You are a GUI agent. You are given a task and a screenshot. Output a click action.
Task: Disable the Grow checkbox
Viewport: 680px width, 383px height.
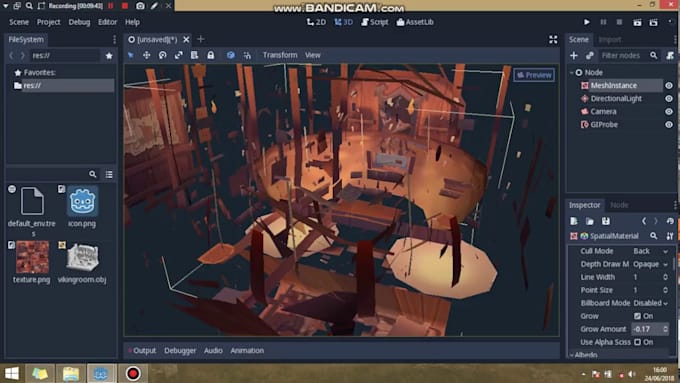[x=637, y=316]
